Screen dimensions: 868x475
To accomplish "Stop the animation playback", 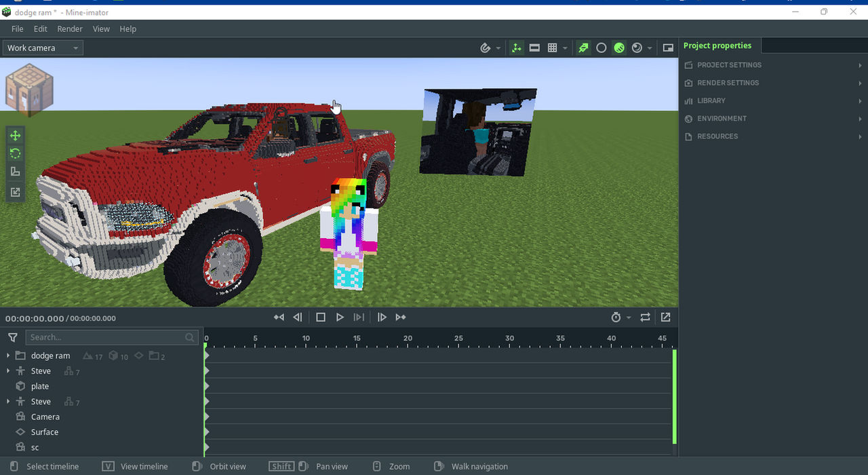I will (x=321, y=318).
